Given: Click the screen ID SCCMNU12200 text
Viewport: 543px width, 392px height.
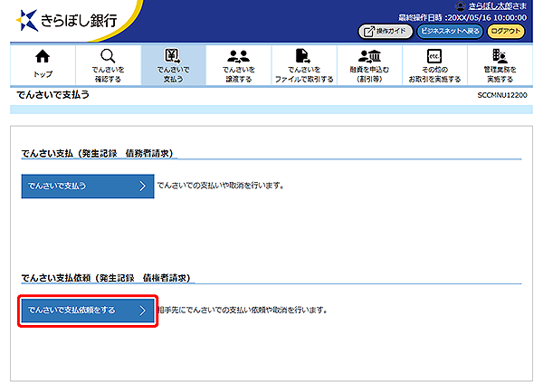Looking at the screenshot, I should [502, 95].
